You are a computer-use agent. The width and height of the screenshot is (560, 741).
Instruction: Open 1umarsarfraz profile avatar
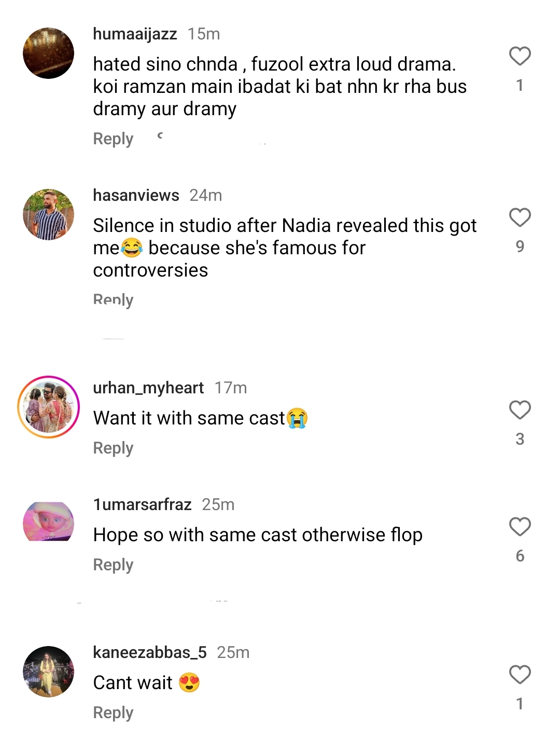pos(49,522)
